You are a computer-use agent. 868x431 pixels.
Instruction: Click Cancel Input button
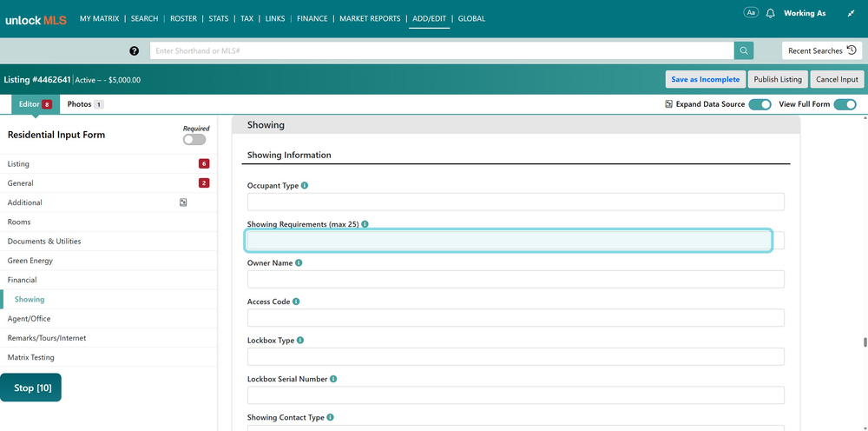(x=837, y=79)
